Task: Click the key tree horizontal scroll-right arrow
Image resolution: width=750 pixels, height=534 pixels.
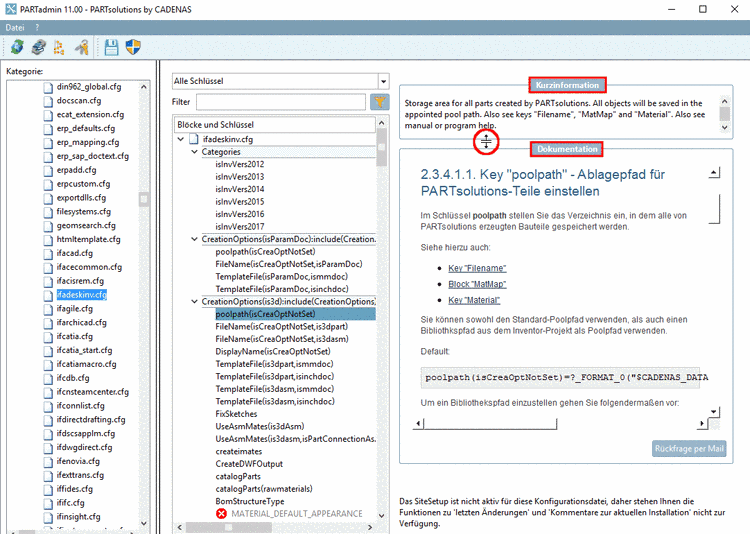Action: pyautogui.click(x=370, y=527)
